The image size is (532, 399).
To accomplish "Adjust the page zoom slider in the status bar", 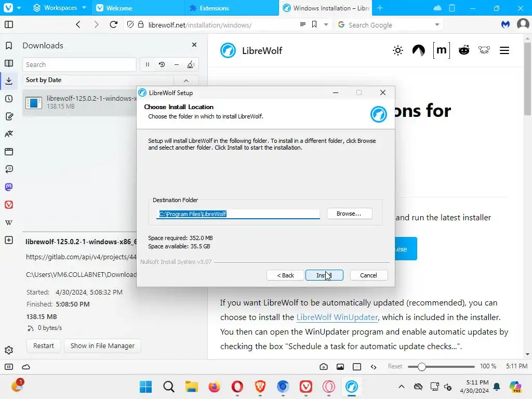I will [441, 367].
